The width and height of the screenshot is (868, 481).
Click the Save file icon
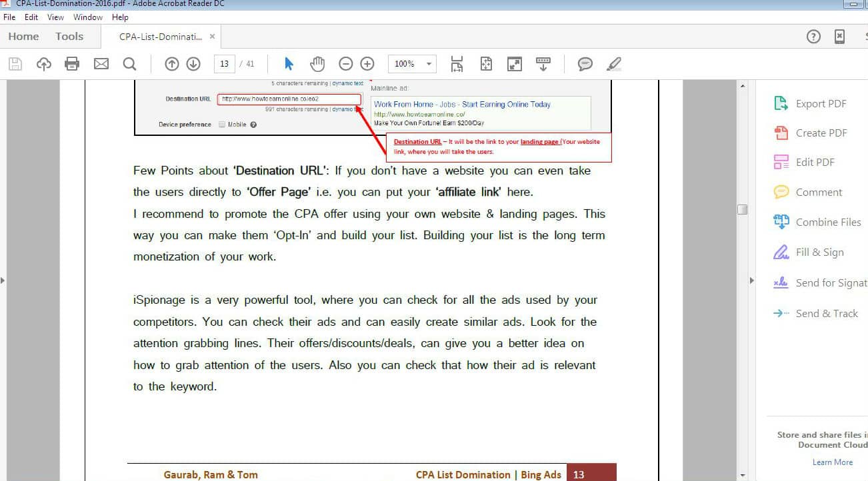tap(15, 64)
